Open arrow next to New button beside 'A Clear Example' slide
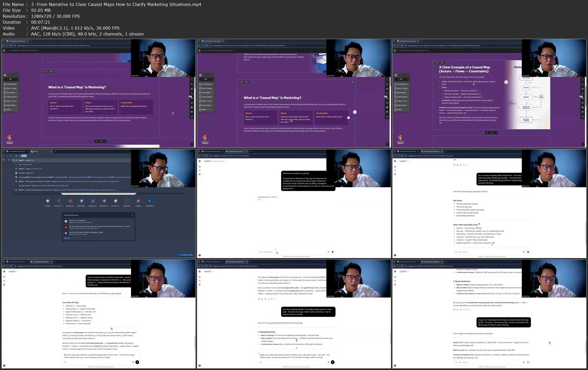The height and width of the screenshot is (370, 588). pos(408,79)
